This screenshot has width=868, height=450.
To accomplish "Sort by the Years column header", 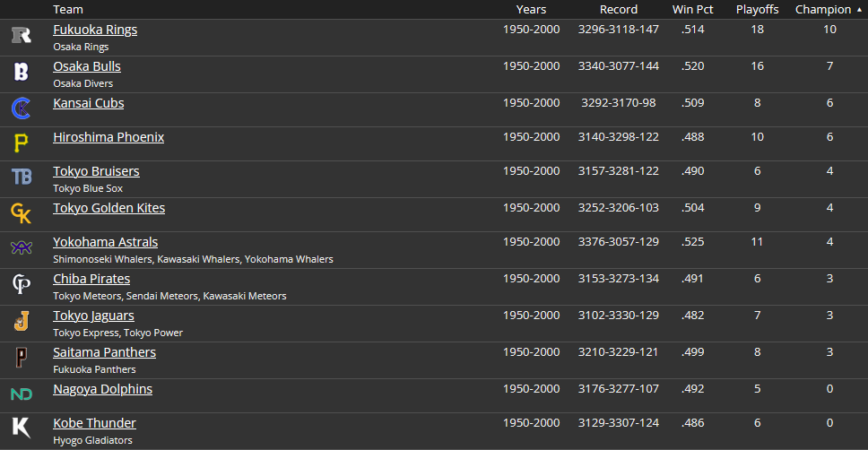I will coord(531,9).
